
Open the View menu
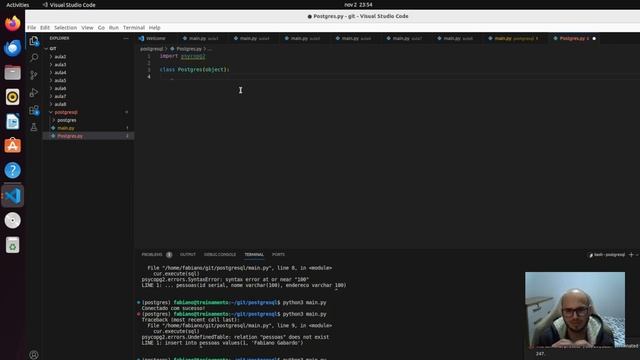[87, 28]
